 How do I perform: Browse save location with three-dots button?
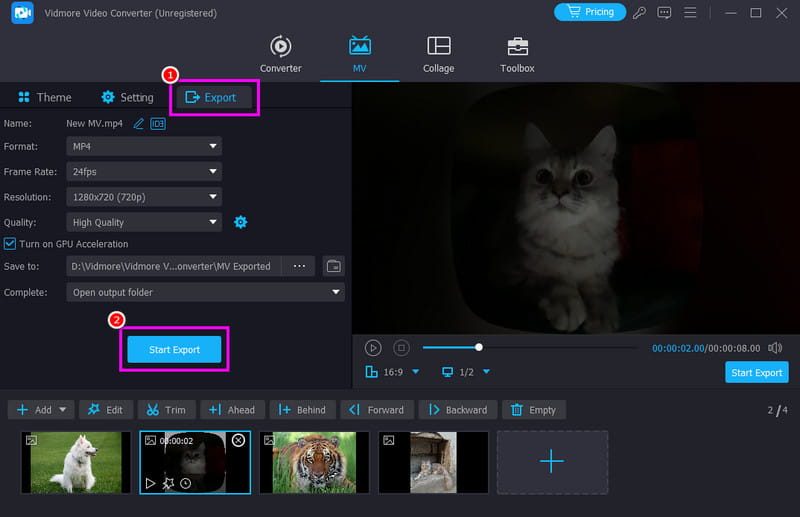(299, 266)
